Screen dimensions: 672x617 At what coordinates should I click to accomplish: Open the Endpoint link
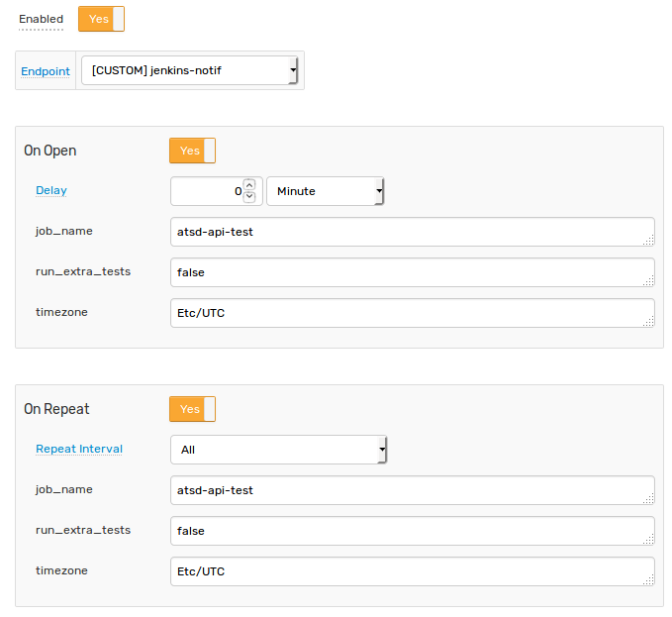(46, 71)
